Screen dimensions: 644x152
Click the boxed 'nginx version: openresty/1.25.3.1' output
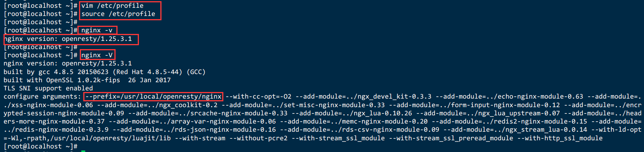68,39
